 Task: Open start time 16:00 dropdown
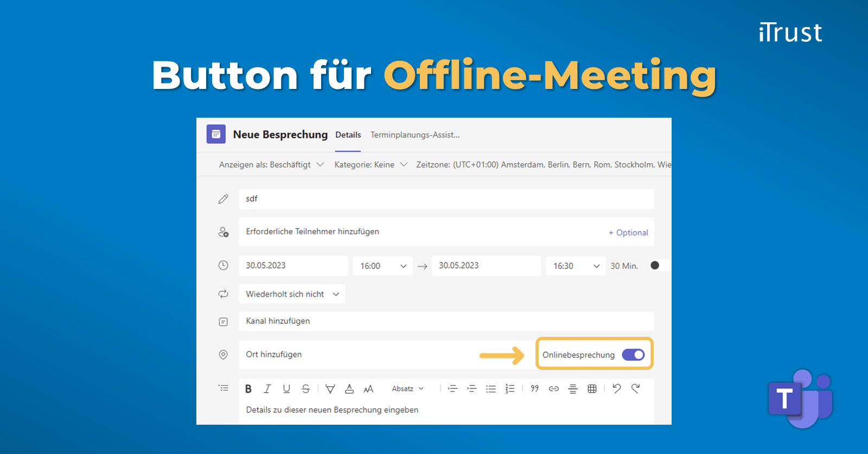[x=382, y=266]
